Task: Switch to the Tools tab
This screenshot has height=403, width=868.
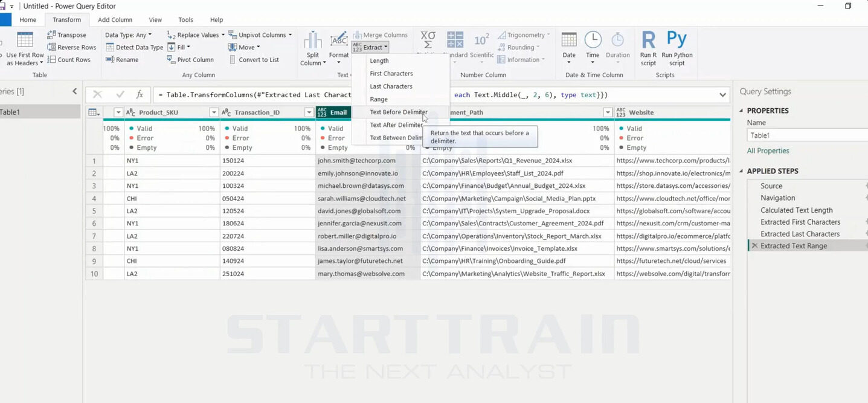Action: point(186,20)
